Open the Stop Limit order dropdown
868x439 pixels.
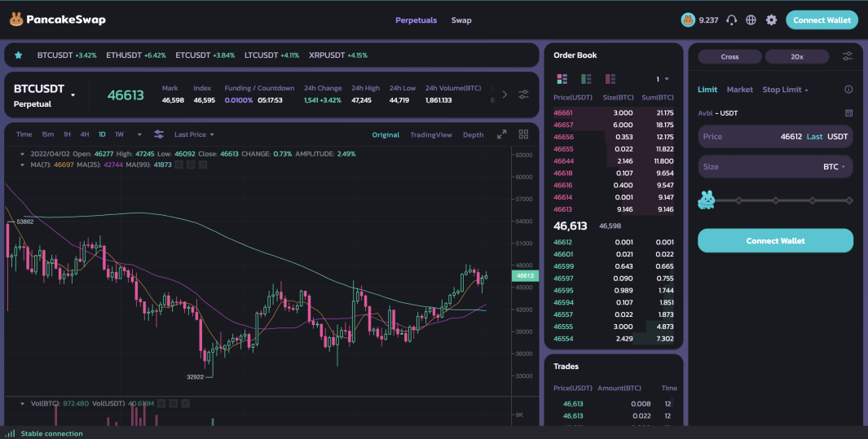(x=785, y=90)
